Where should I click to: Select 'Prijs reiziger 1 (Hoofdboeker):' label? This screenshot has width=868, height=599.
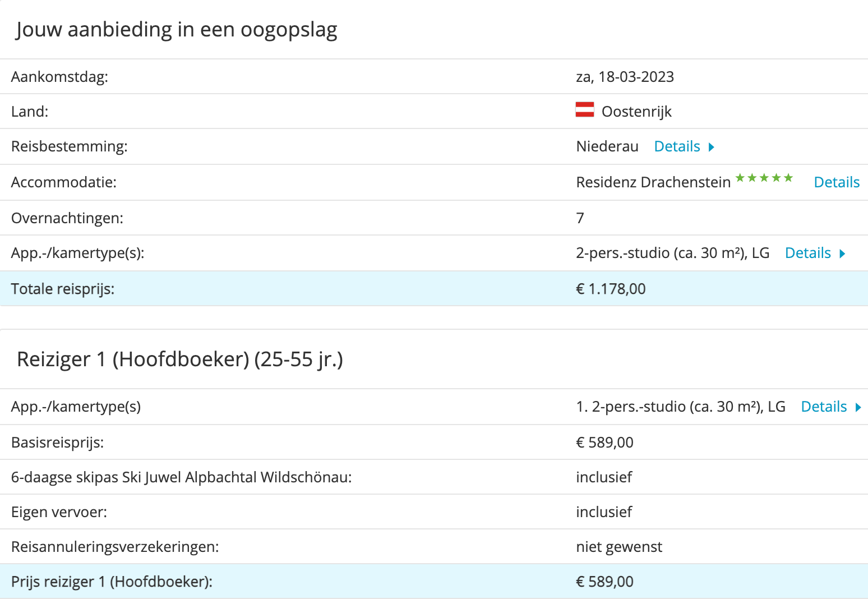[112, 582]
